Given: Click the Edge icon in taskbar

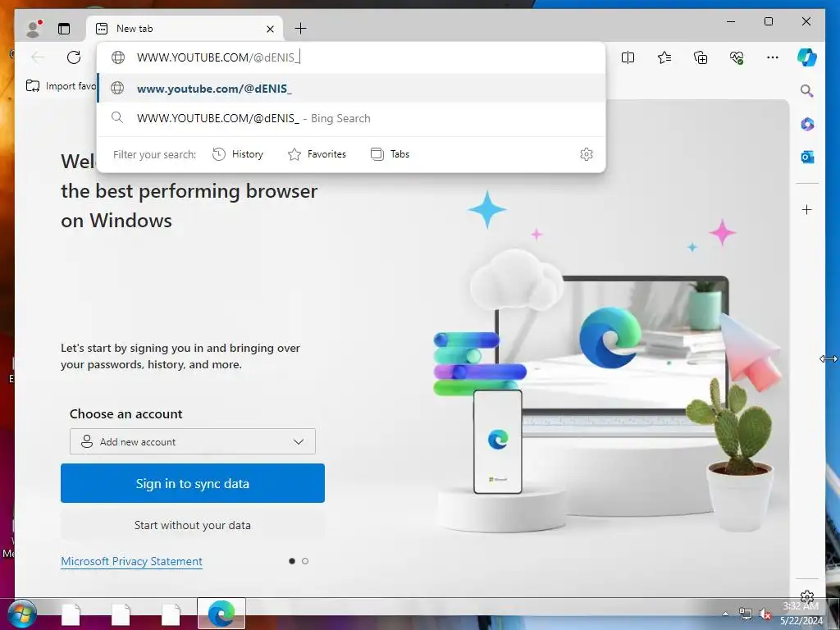Looking at the screenshot, I should pos(221,614).
